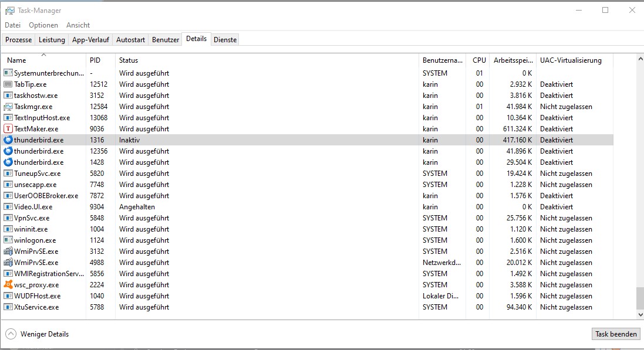Click the TabTip.exe keyboard icon
Image resolution: width=644 pixels, height=350 pixels.
[x=8, y=84]
